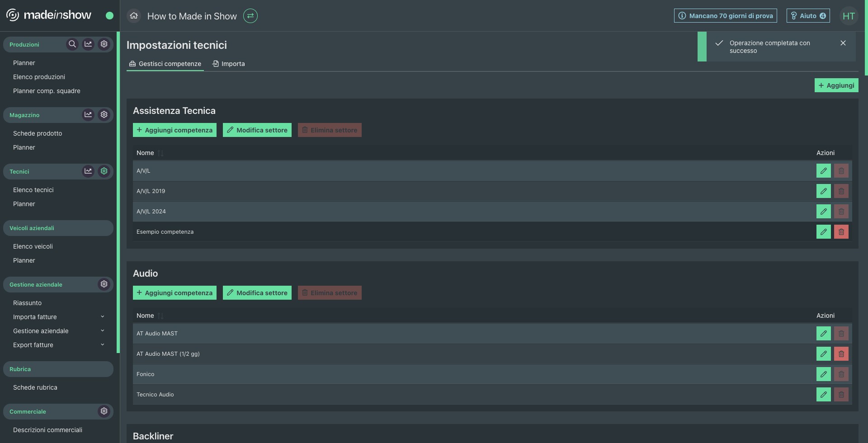Delete the Esempio competenza row
Screen dimensions: 868x443
(841, 232)
